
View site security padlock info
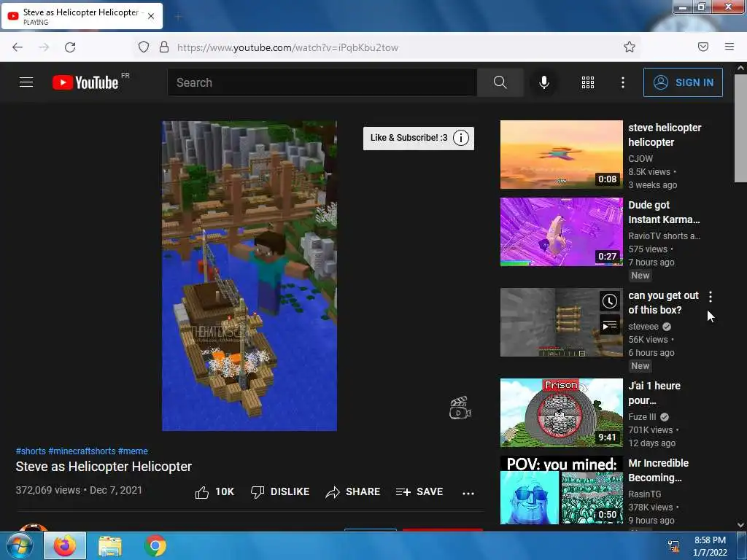[164, 47]
